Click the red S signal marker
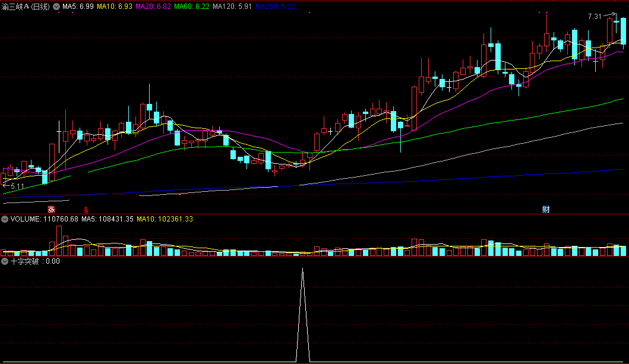The width and height of the screenshot is (629, 364). pos(86,210)
